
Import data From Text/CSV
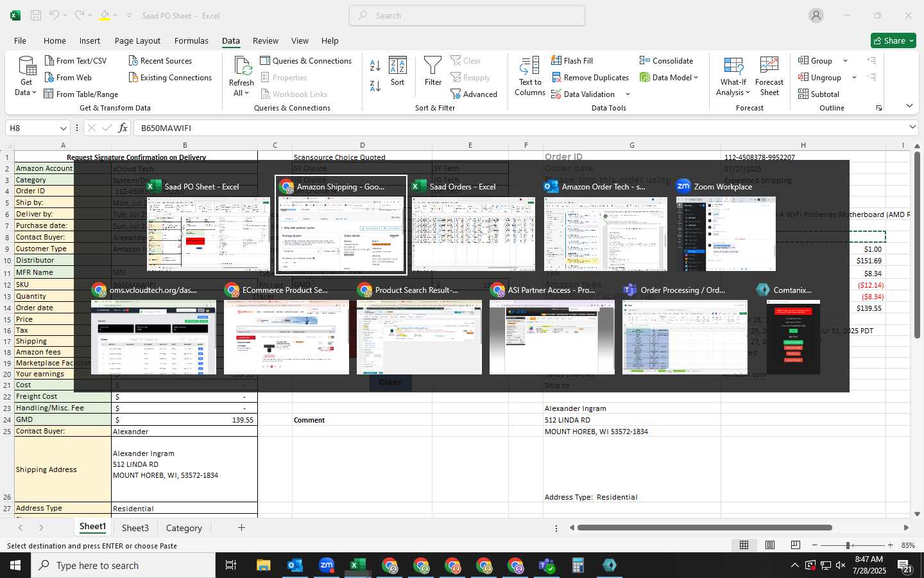coord(75,61)
